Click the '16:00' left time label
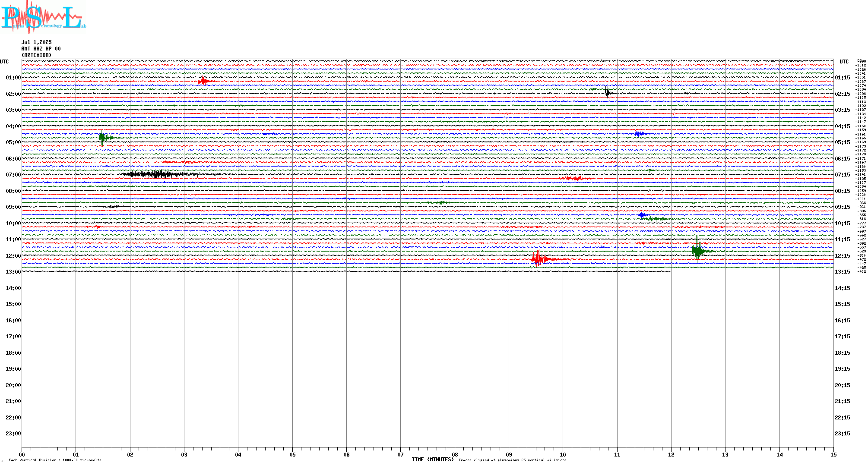 coord(13,321)
